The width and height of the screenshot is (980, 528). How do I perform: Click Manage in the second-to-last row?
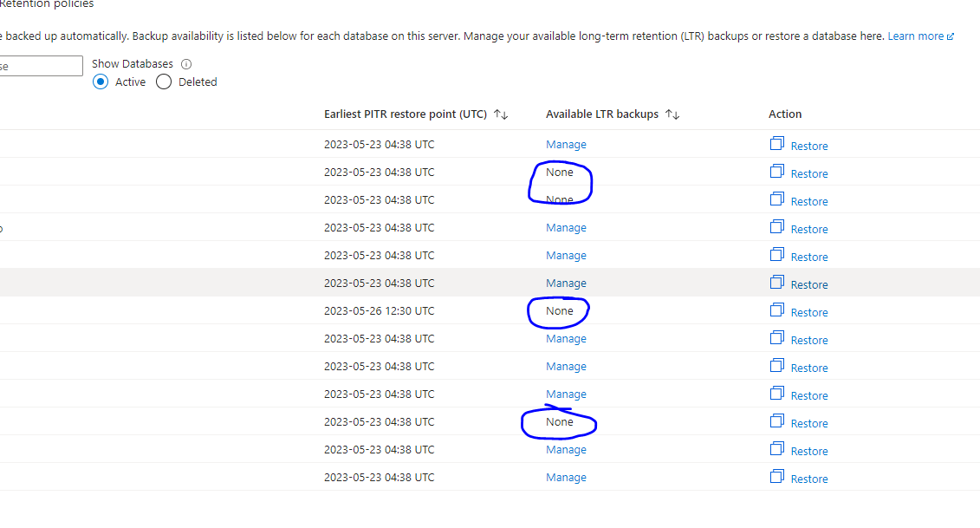point(566,450)
